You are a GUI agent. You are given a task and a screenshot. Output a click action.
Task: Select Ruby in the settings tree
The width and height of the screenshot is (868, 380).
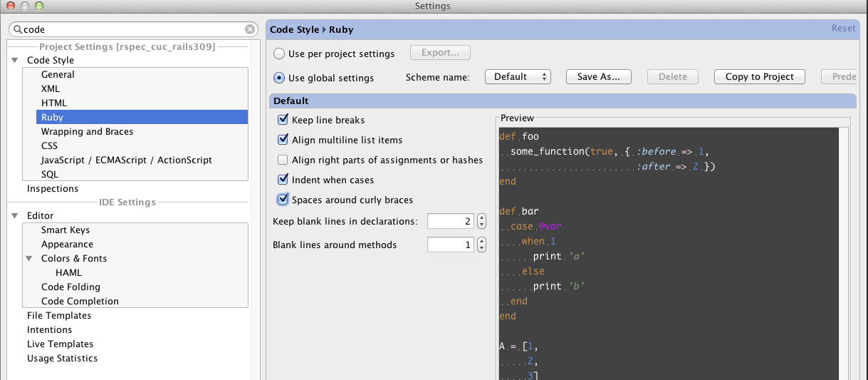click(142, 117)
